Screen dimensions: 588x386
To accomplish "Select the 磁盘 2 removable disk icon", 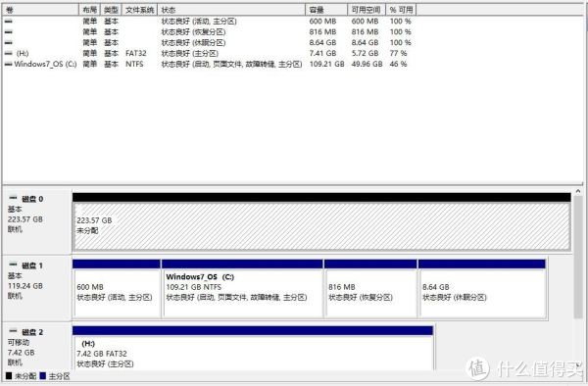I will [x=13, y=331].
